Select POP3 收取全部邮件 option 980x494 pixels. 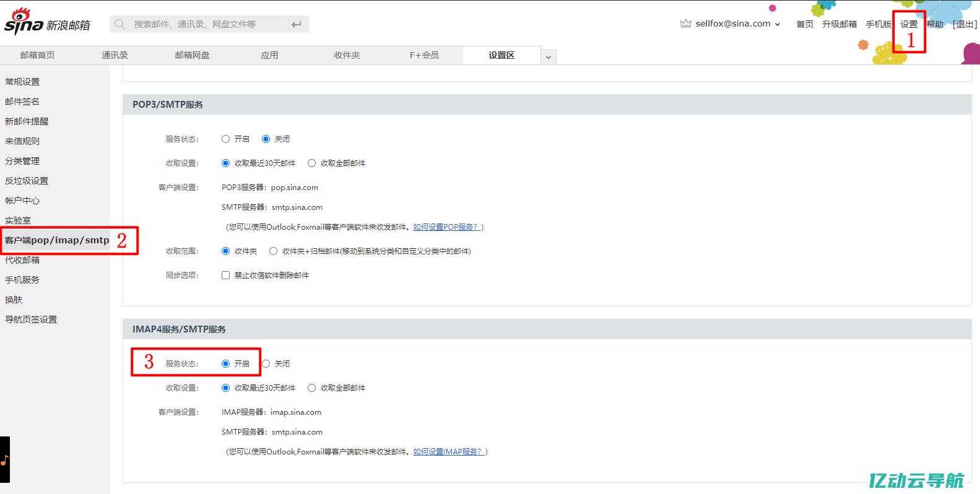pos(312,163)
